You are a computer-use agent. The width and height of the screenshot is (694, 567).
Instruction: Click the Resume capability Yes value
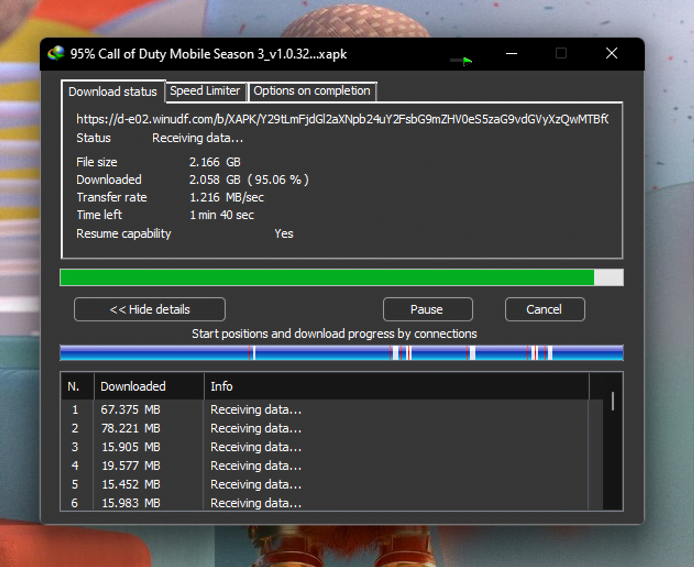pyautogui.click(x=284, y=234)
